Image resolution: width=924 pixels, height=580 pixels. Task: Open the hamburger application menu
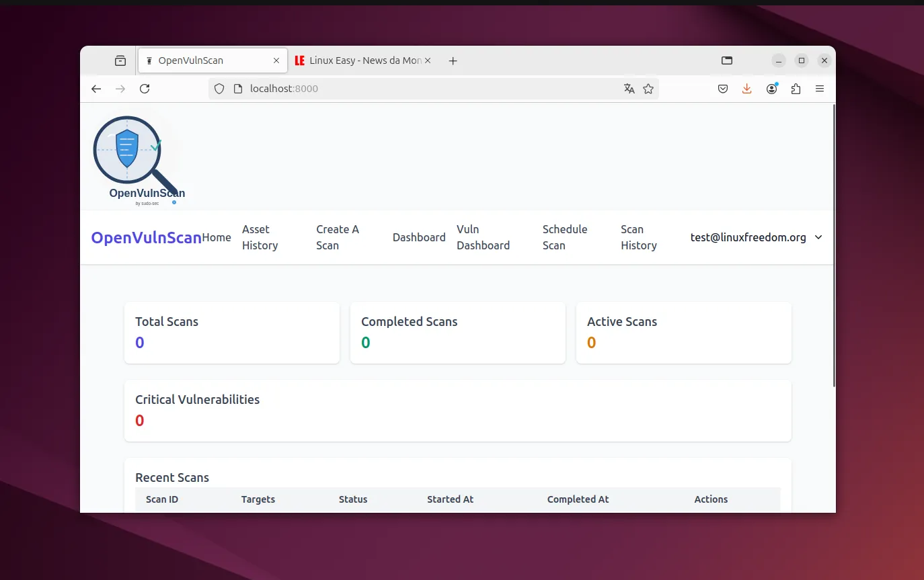click(820, 88)
